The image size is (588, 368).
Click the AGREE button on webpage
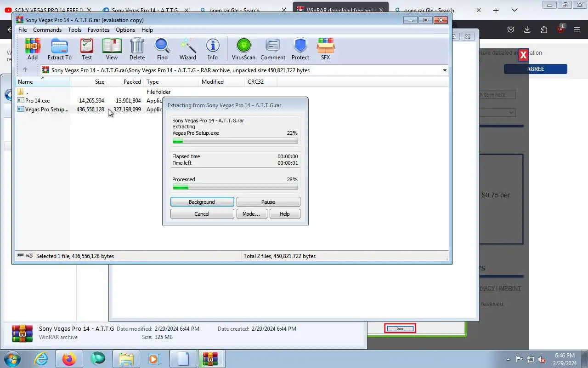536,69
